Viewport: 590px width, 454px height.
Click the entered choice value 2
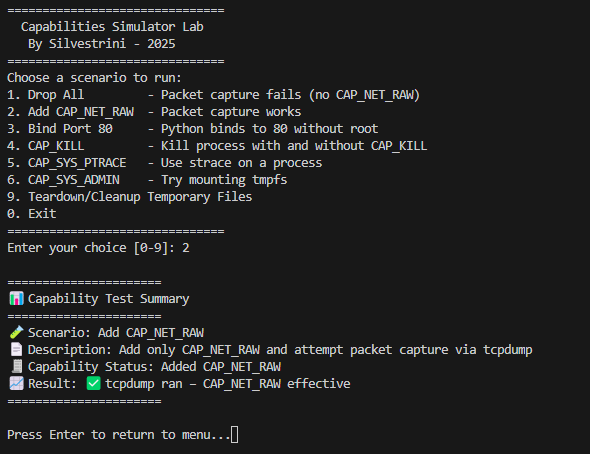pyautogui.click(x=186, y=248)
